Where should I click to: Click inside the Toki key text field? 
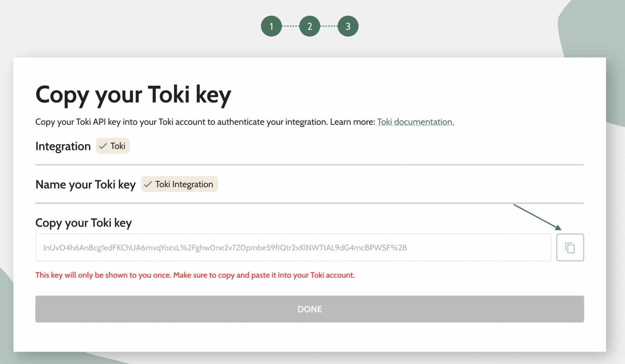click(x=293, y=247)
